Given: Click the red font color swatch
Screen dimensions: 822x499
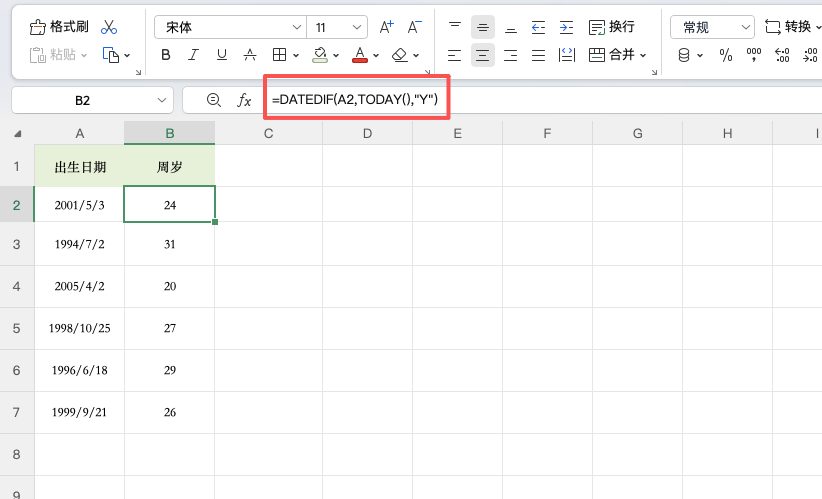Looking at the screenshot, I should pyautogui.click(x=360, y=55).
